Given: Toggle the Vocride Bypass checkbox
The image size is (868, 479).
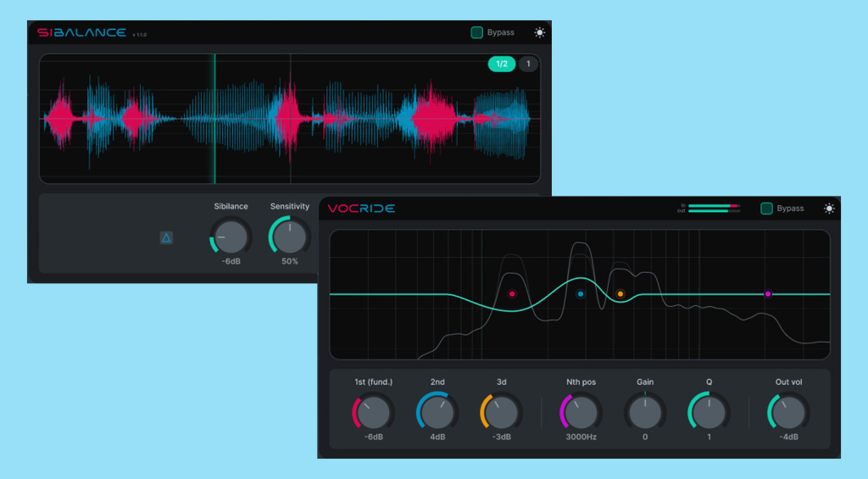Looking at the screenshot, I should (x=766, y=209).
